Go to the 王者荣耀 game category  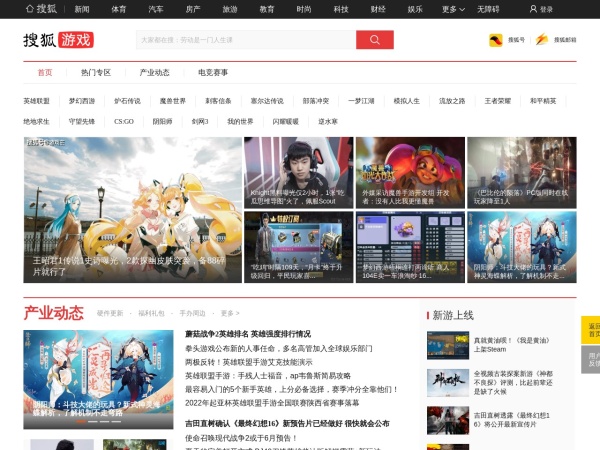497,101
